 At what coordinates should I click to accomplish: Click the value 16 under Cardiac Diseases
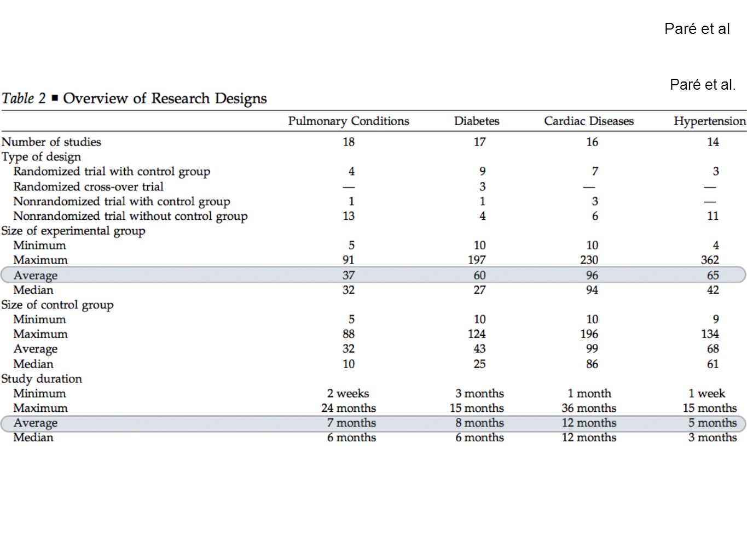[592, 142]
